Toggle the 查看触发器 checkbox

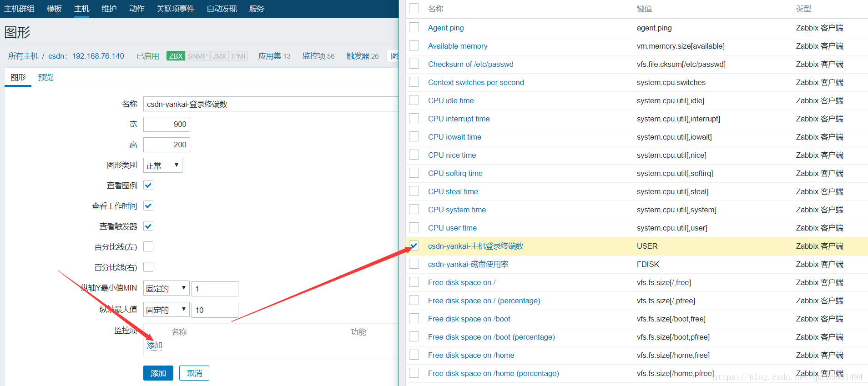pos(148,226)
